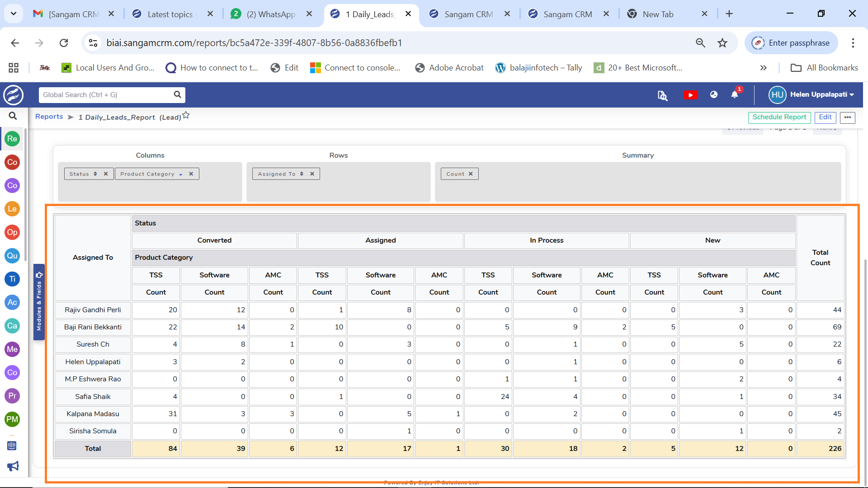This screenshot has width=868, height=488.
Task: Toggle sort order on Status column chip
Action: (95, 174)
